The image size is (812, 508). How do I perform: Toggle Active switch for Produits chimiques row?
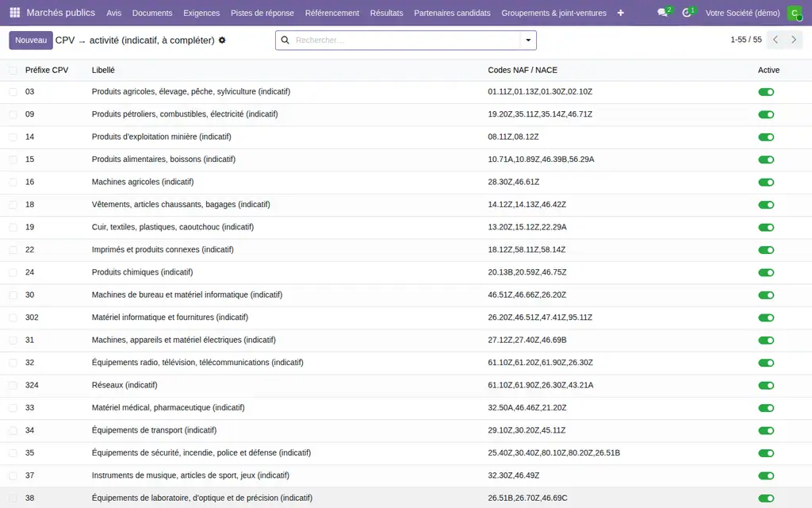766,273
